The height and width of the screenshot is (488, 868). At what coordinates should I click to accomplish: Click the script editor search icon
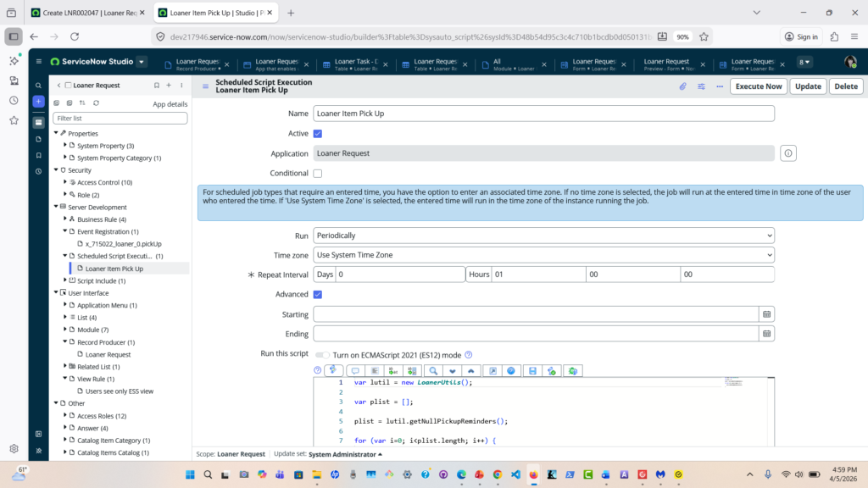point(433,371)
